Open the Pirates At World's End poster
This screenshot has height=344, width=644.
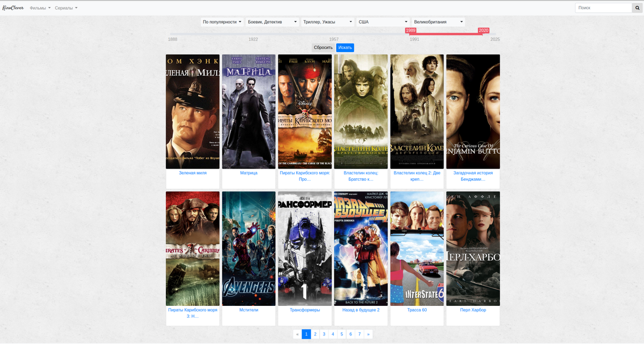[193, 248]
